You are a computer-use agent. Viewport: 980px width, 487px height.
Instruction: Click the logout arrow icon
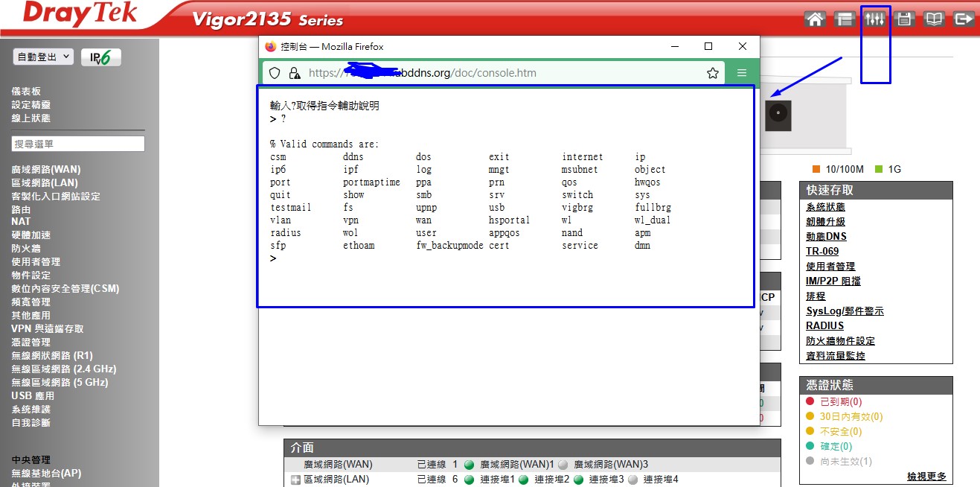point(964,19)
